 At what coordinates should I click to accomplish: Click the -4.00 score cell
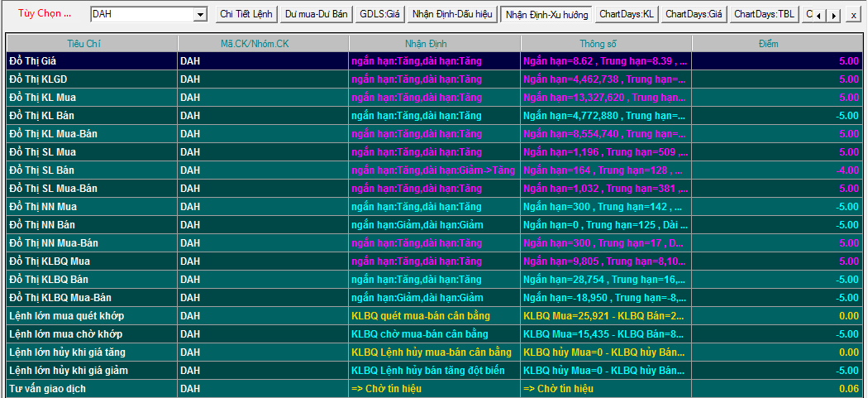click(x=777, y=170)
